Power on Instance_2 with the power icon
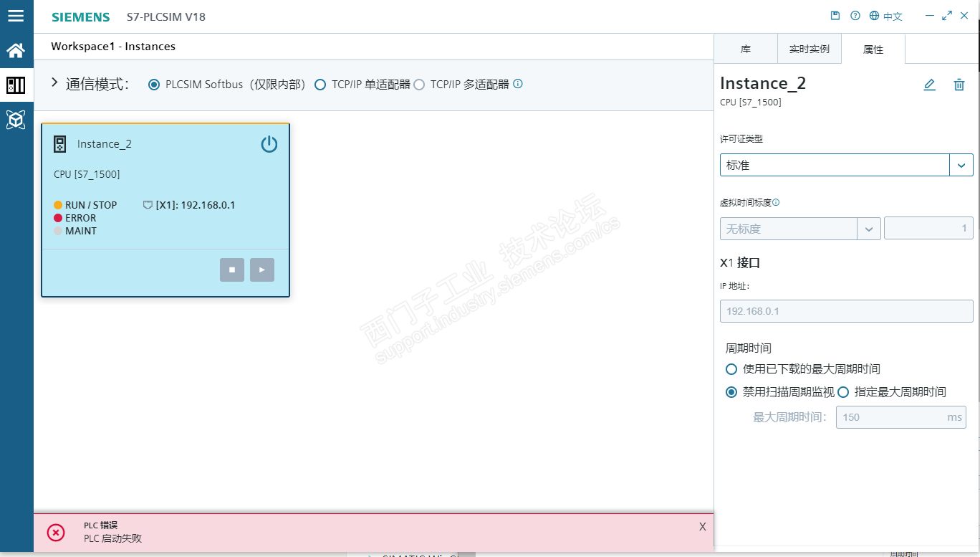Image resolution: width=980 pixels, height=557 pixels. 269,144
